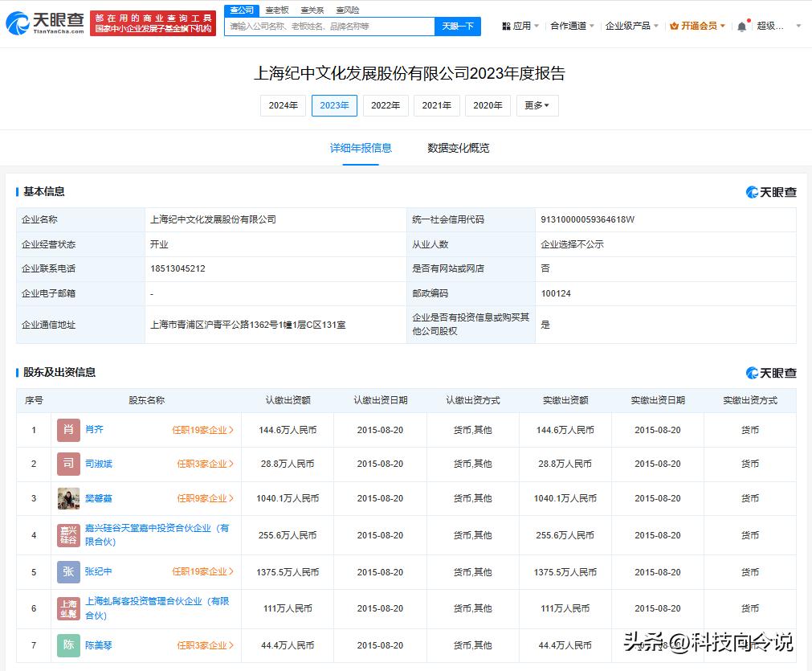812x671 pixels.
Task: Click the 认缴出资日期 column header
Action: click(x=380, y=400)
